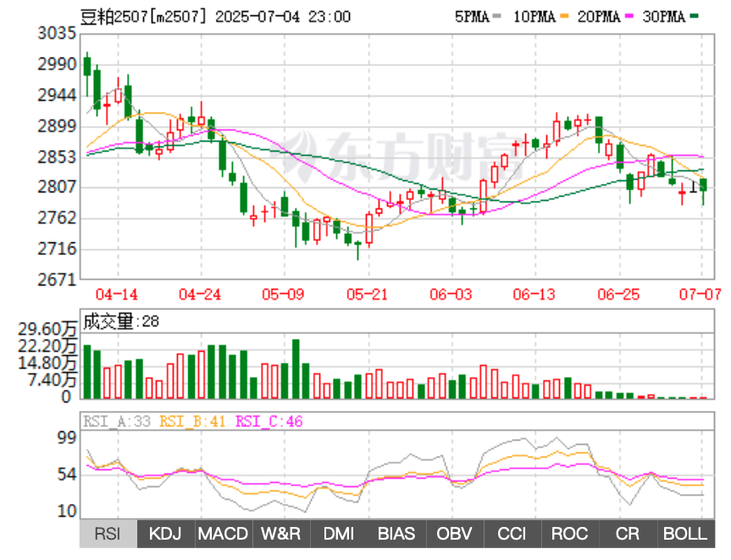Click the 3035 price axis label

[x=57, y=34]
